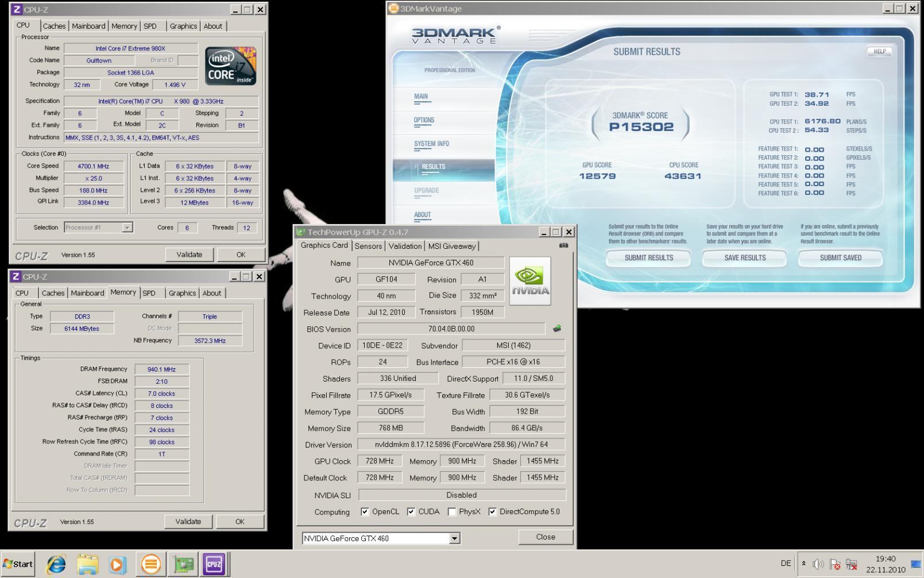Click Close button in GPU-Z
The width and height of the screenshot is (924, 578).
[x=546, y=537]
